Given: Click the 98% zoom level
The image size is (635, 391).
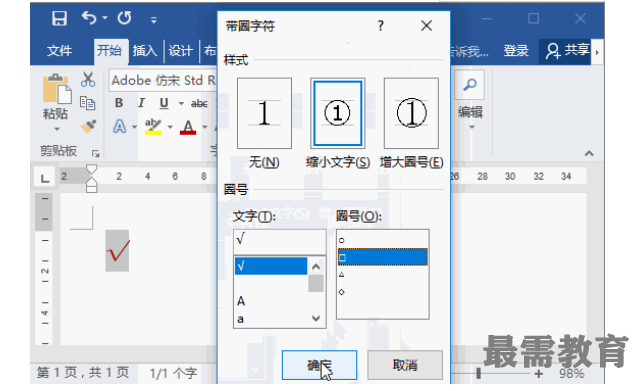Looking at the screenshot, I should 572,374.
